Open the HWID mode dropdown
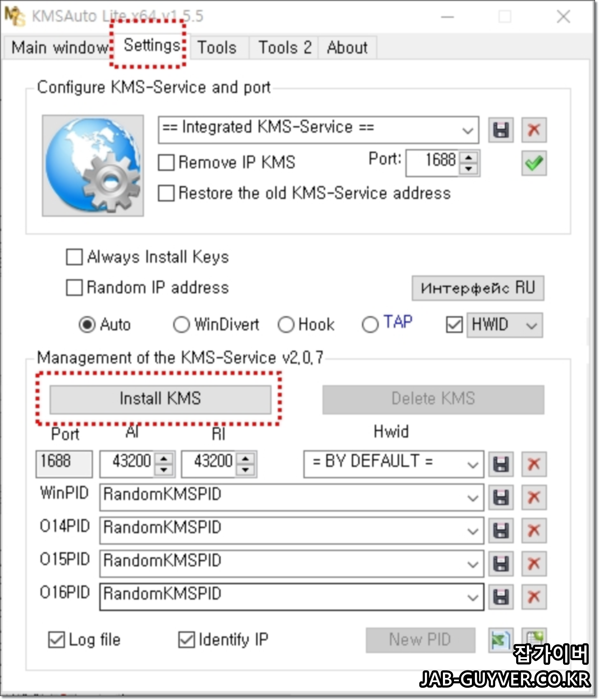This screenshot has height=700, width=599. [531, 325]
